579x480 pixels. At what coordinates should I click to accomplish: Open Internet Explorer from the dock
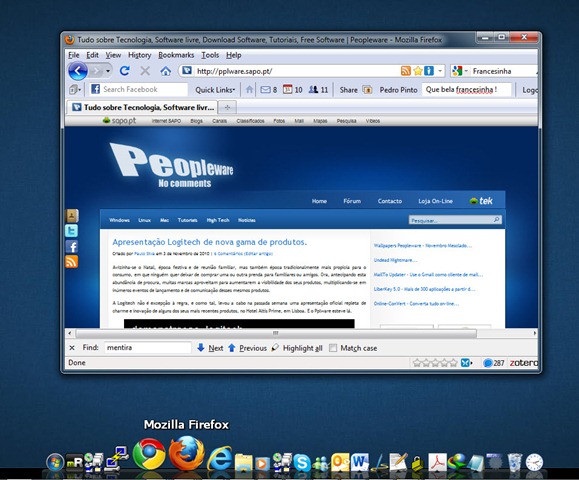220,458
